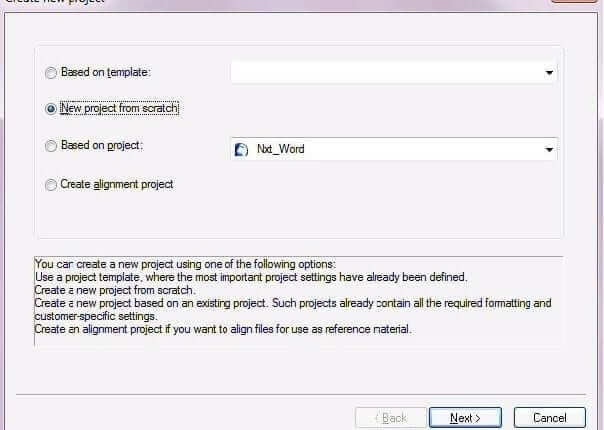Image resolution: width=604 pixels, height=430 pixels.
Task: Click the 'New project from scratch' label
Action: coord(119,108)
